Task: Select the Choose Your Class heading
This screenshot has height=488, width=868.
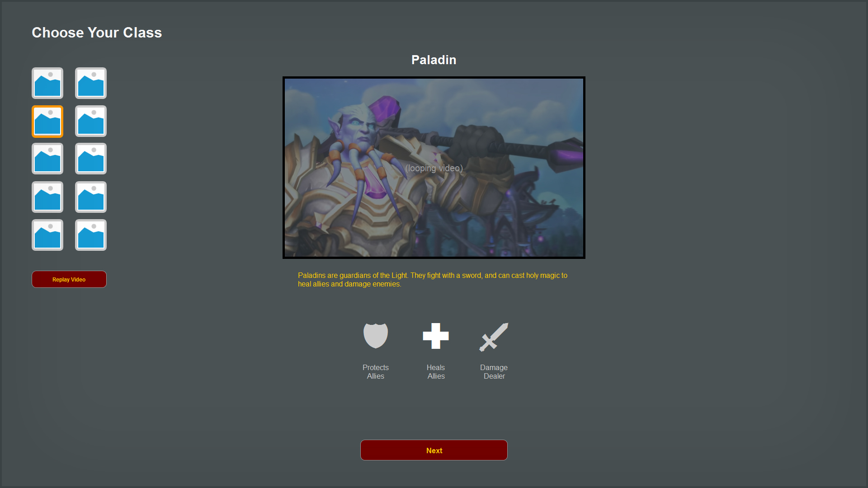Action: [x=97, y=33]
